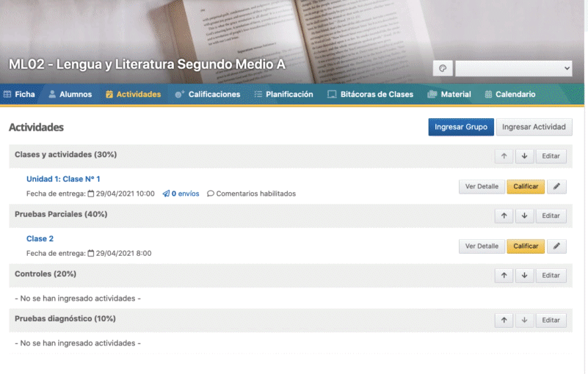Viewport: 588px width, 374px height.
Task: Click the Ingresar Actividad button
Action: pos(534,127)
